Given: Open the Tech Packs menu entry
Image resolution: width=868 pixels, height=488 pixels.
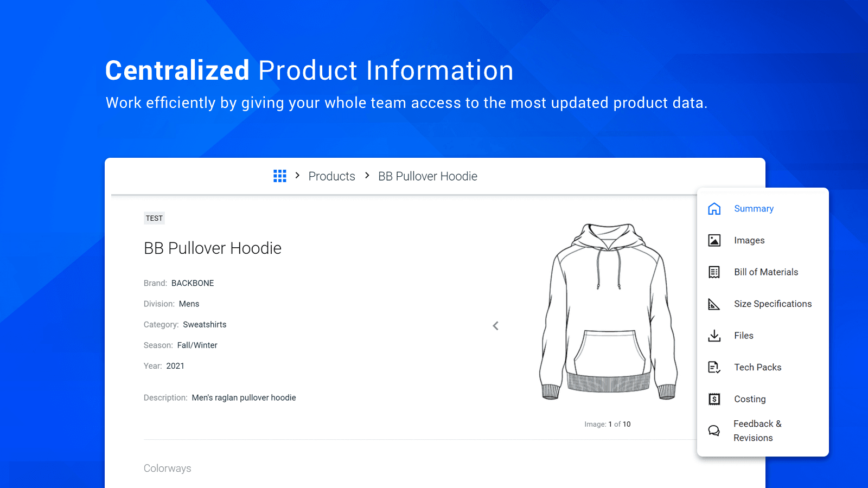Looking at the screenshot, I should 757,367.
